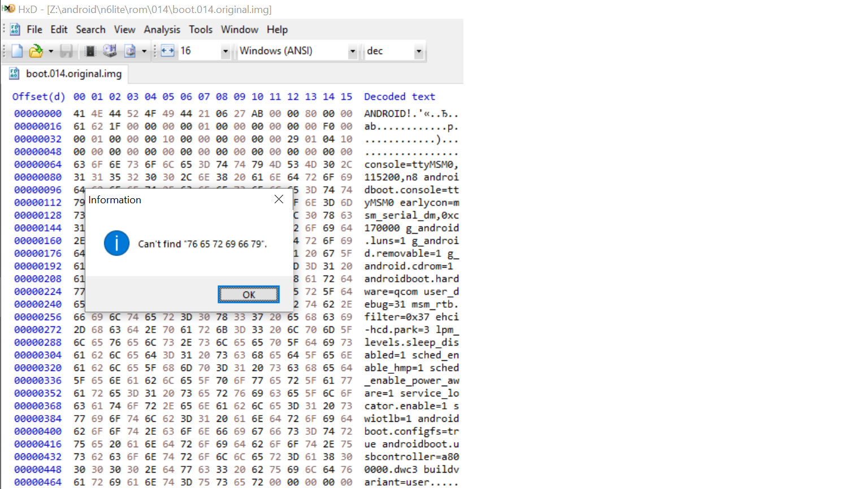Open the Tools menu
The height and width of the screenshot is (489, 868).
click(x=201, y=29)
